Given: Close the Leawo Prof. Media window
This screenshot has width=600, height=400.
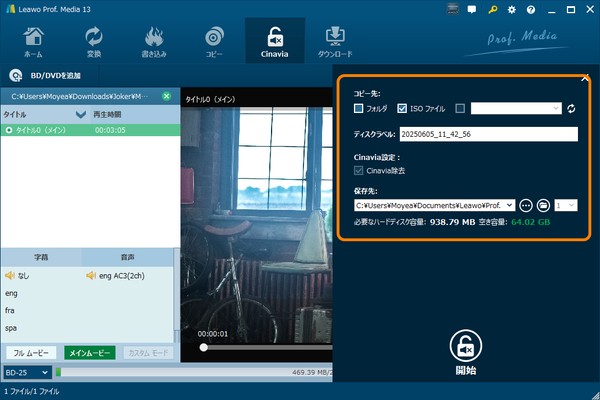Looking at the screenshot, I should [x=590, y=10].
